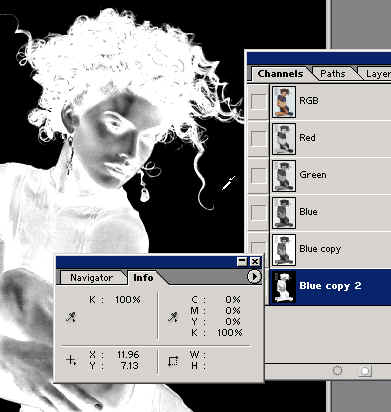Open the Paths tab
Viewport: 391px width, 412px height.
click(333, 74)
